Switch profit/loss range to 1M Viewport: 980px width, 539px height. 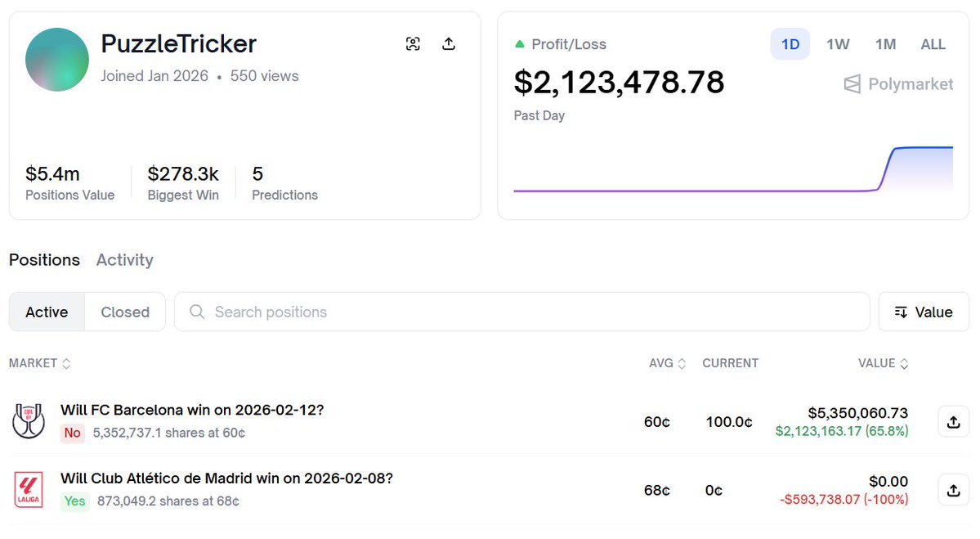click(885, 44)
